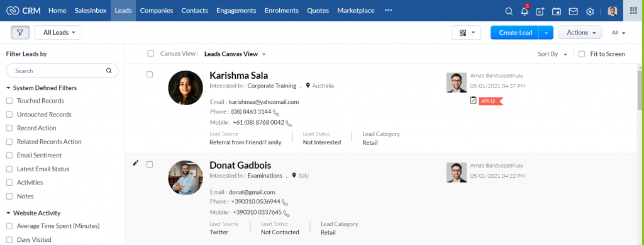Viewport: 644px width, 245px height.
Task: Call Karishma Sala's mobile number icon
Action: click(289, 123)
